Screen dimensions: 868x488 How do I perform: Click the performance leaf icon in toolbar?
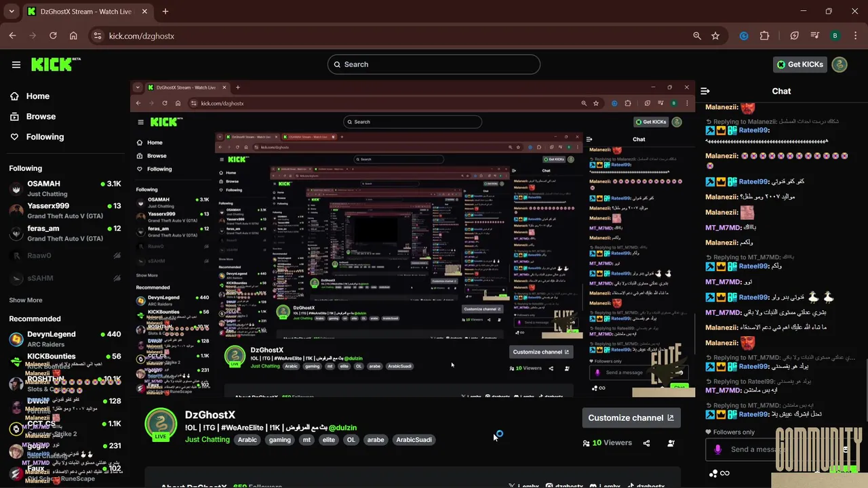[x=795, y=36]
